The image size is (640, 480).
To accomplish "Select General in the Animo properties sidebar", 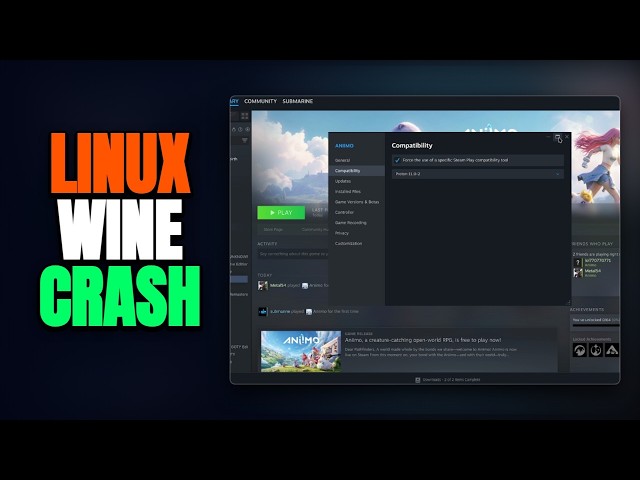I will tap(342, 160).
